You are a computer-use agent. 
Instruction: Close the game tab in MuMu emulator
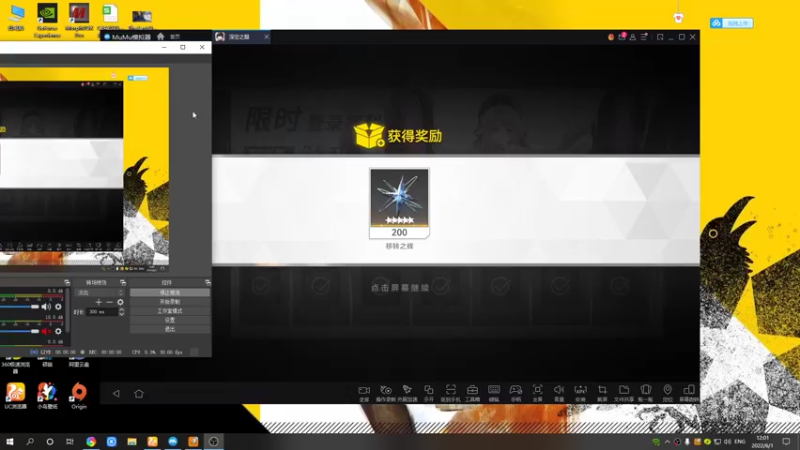[x=266, y=37]
